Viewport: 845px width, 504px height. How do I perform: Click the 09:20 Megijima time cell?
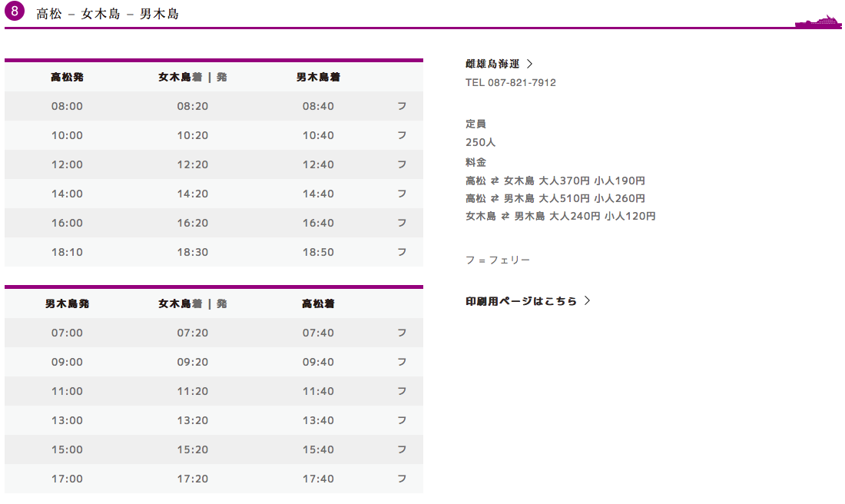192,362
